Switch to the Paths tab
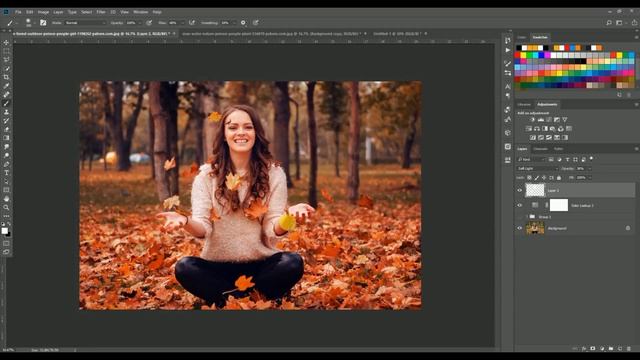The height and width of the screenshot is (360, 640). [558, 149]
